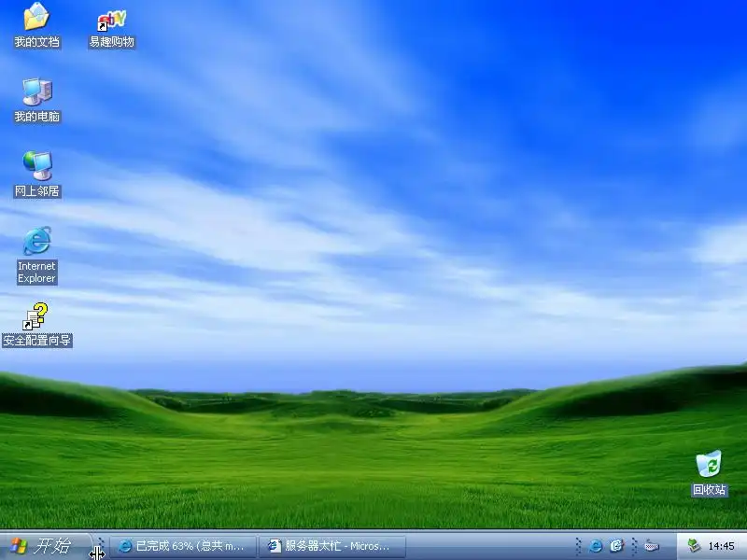Launch Internet Explorer from the quick launch bar
Viewport: 747px width, 560px height.
(596, 546)
